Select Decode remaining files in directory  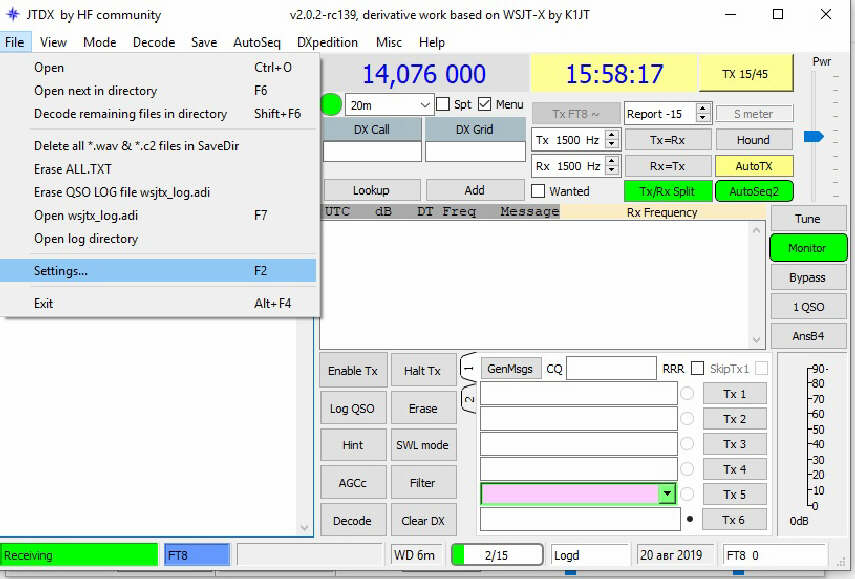(158, 113)
